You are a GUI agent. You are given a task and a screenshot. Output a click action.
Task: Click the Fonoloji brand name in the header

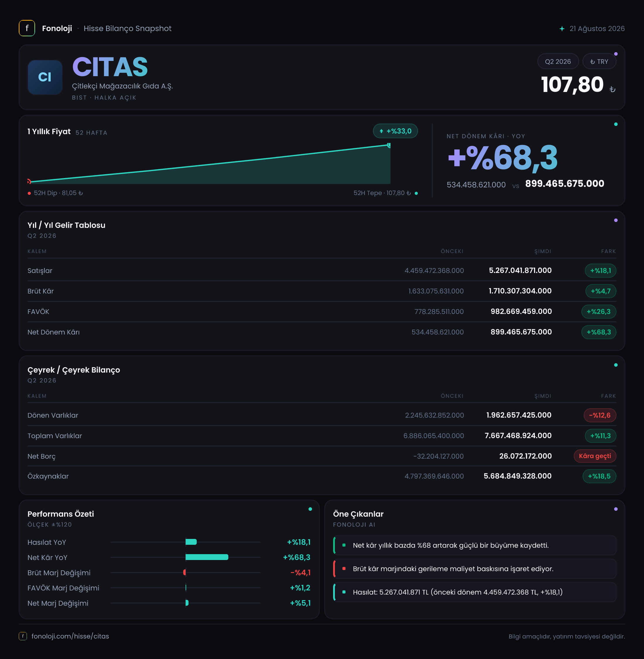(57, 28)
